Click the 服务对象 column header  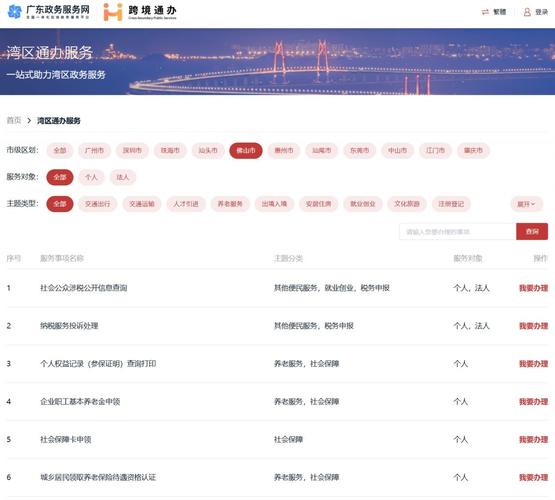click(x=468, y=258)
